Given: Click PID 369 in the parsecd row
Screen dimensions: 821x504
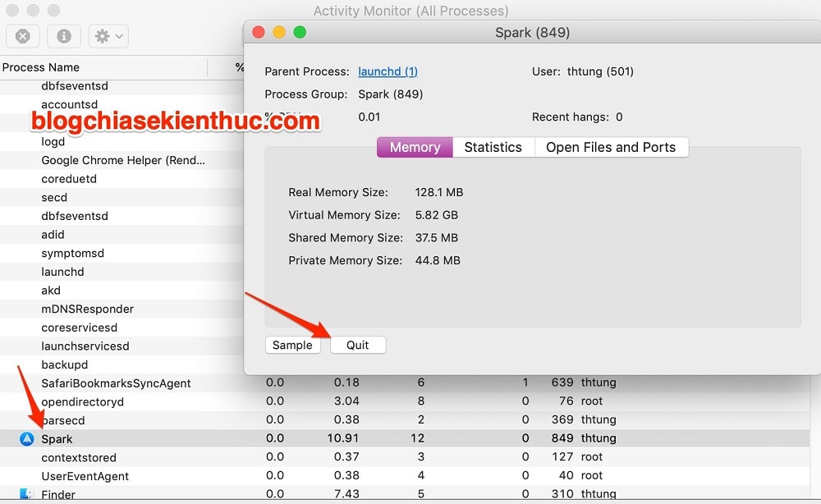Looking at the screenshot, I should tap(562, 419).
